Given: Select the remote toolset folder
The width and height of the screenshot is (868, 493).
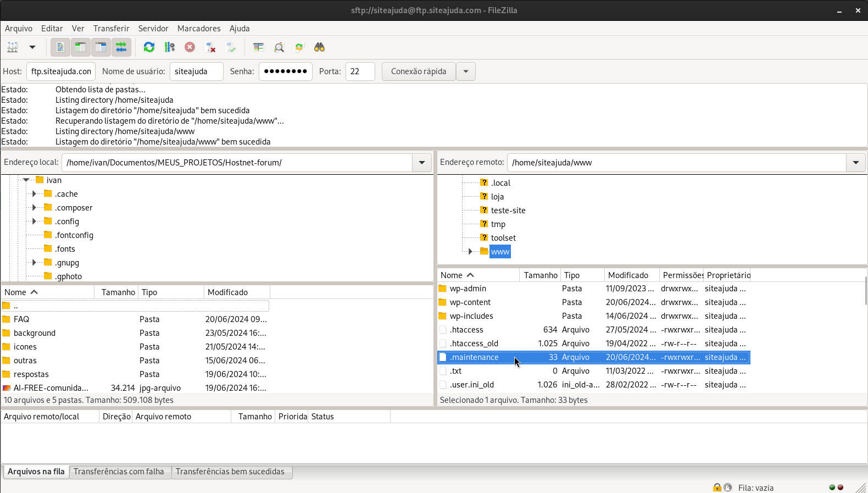Looking at the screenshot, I should [503, 238].
